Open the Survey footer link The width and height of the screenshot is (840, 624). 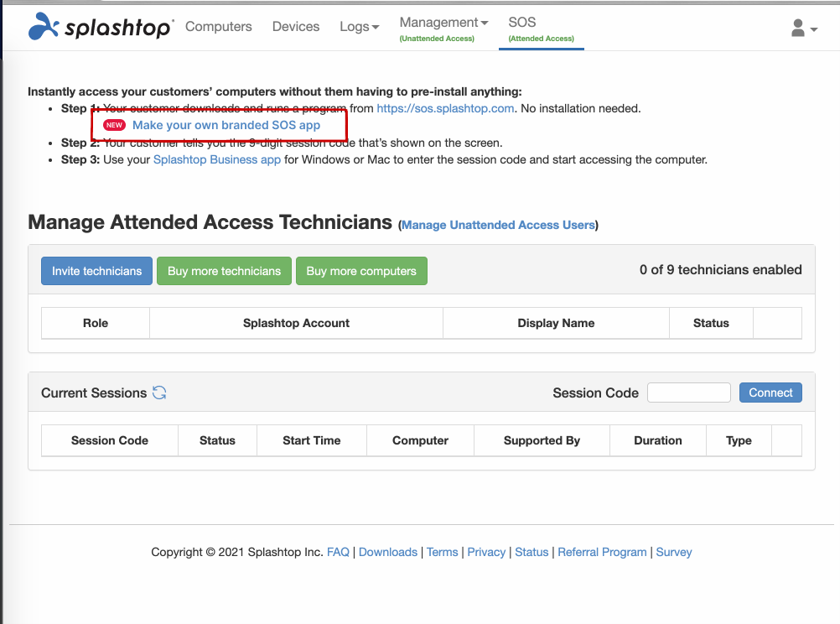tap(674, 552)
